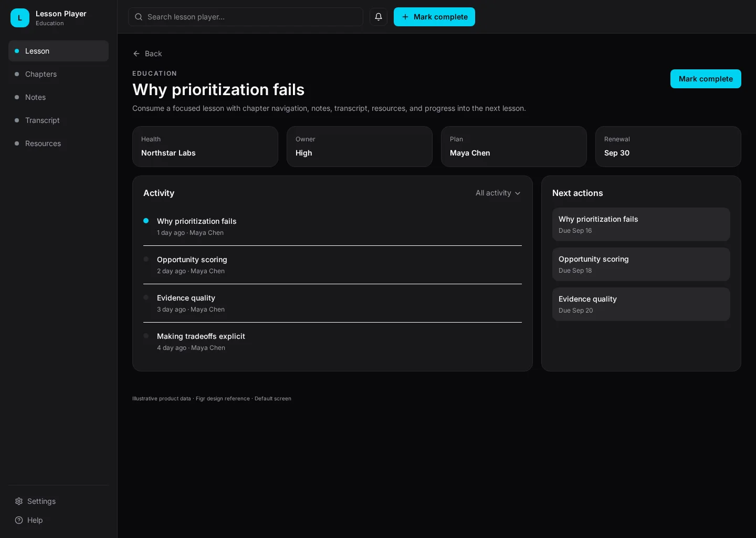The height and width of the screenshot is (538, 756).
Task: Open Evidence quality activity entry
Action: tap(332, 303)
